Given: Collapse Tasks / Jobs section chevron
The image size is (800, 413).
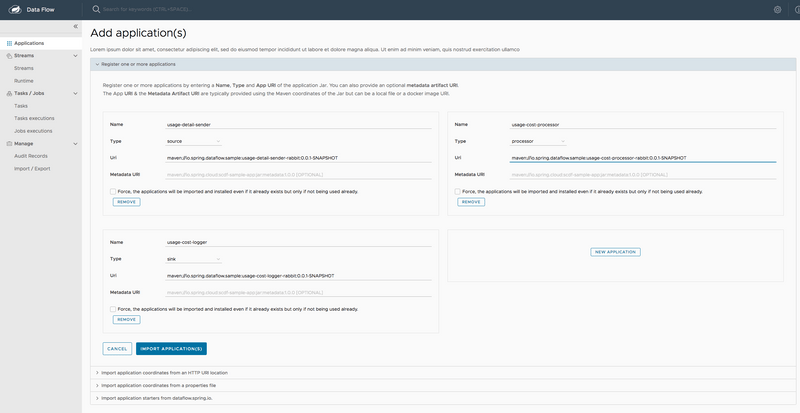Looking at the screenshot, I should (x=76, y=93).
